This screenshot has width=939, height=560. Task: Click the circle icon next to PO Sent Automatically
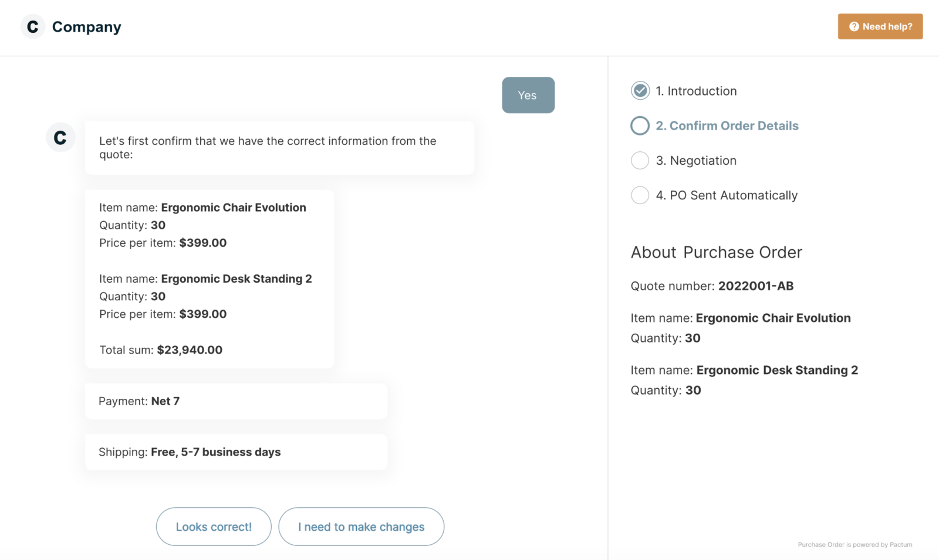640,195
